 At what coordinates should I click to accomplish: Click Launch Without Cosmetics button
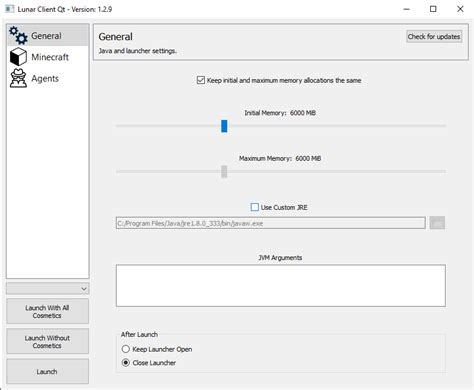click(47, 341)
